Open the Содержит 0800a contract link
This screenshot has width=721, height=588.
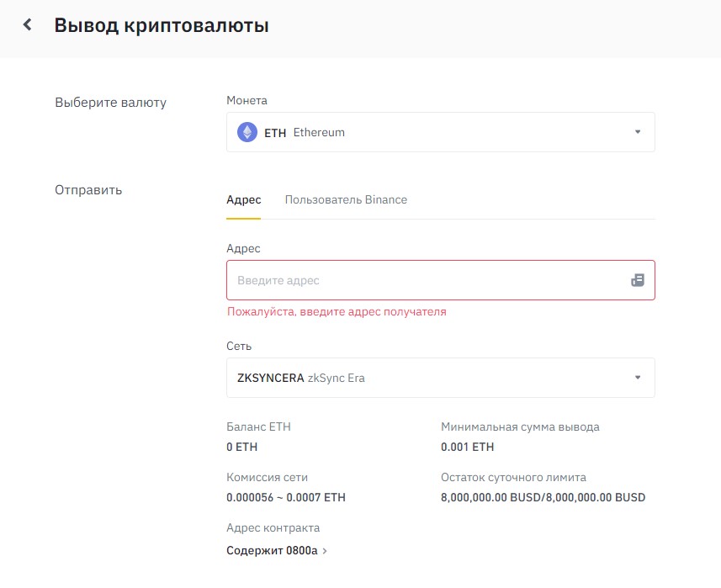pyautogui.click(x=273, y=551)
